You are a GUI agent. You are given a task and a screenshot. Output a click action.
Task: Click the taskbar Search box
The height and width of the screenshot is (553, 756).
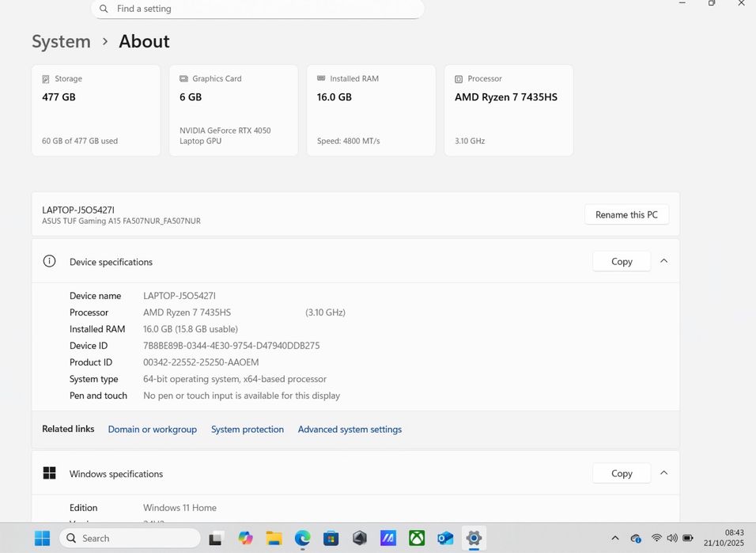tap(130, 538)
